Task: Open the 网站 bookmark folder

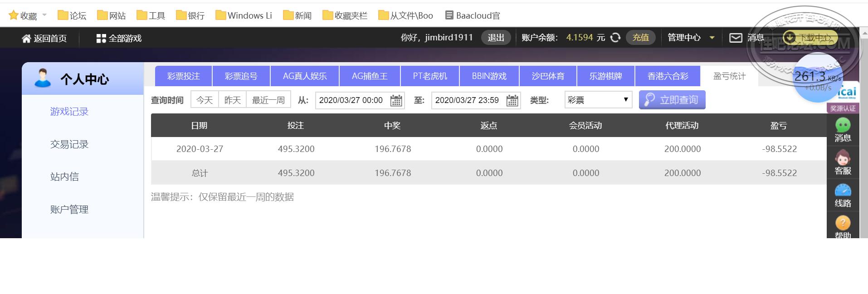Action: [112, 15]
